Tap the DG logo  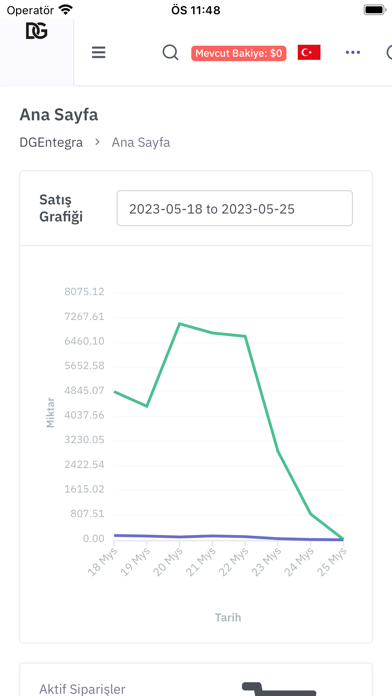36,32
